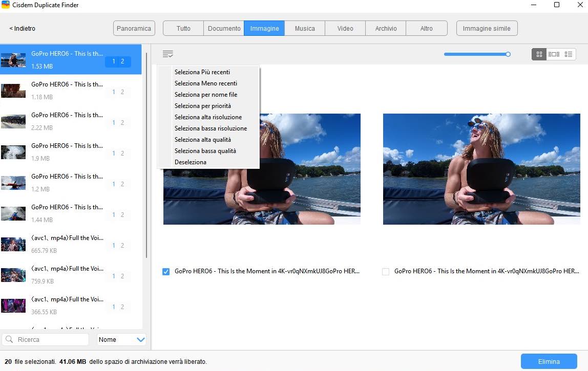Open the Video tab
The width and height of the screenshot is (588, 371).
point(345,29)
